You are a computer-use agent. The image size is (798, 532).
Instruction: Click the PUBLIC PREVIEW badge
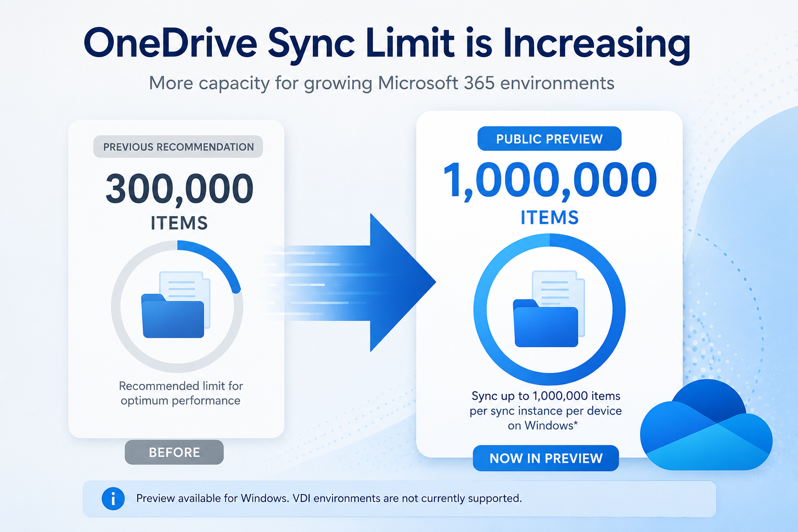coord(549,139)
